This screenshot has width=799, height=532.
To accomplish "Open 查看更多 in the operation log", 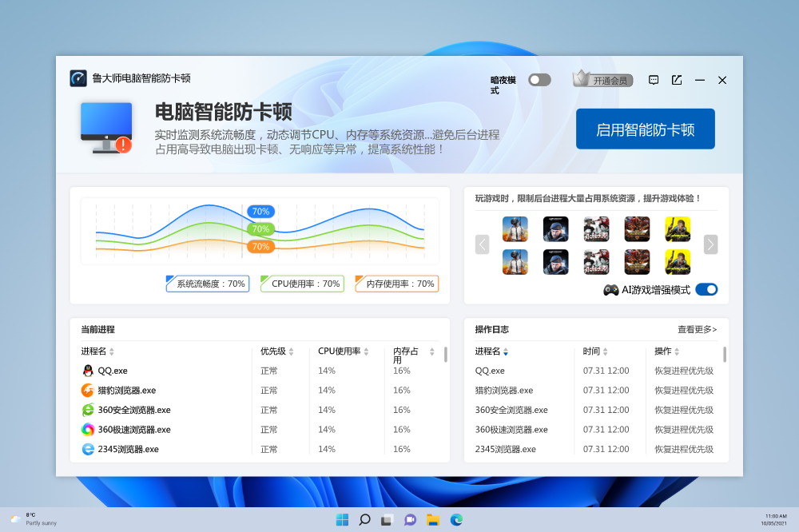I will pyautogui.click(x=697, y=329).
